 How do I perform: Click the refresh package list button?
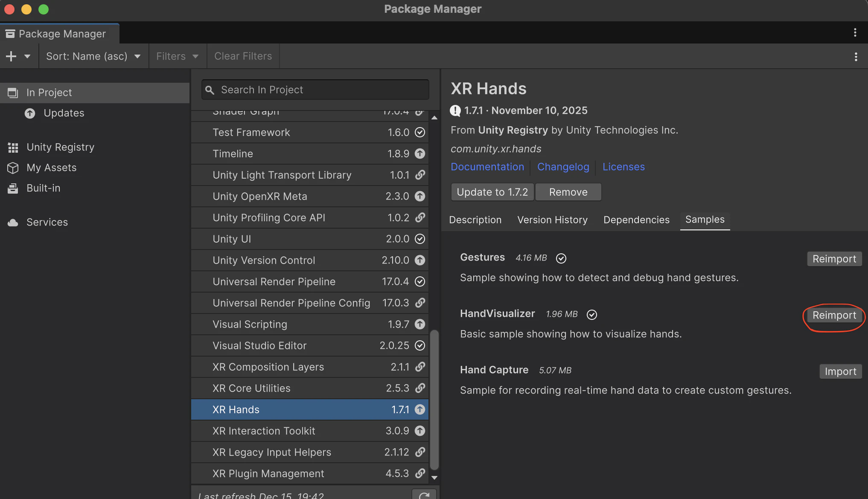tap(424, 495)
